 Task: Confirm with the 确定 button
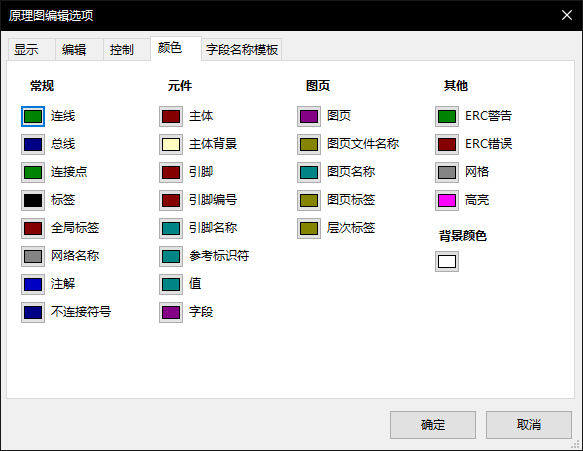pyautogui.click(x=433, y=425)
